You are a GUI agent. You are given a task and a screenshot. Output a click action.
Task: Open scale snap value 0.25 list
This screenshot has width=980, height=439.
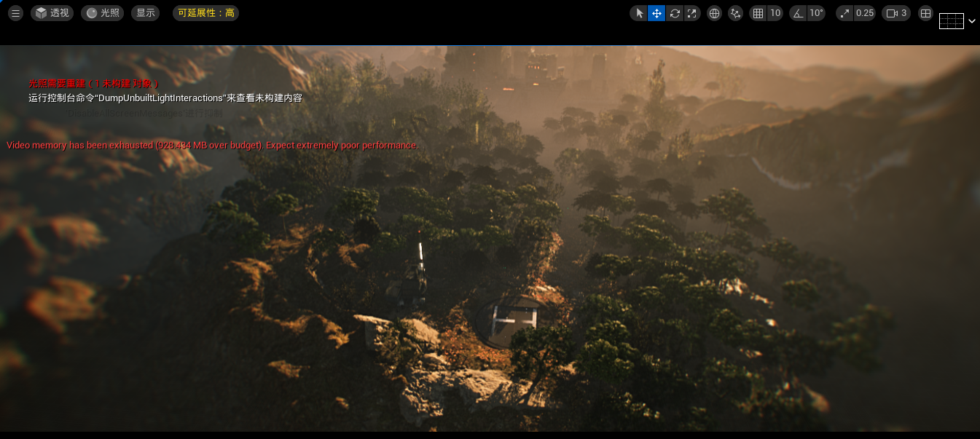coord(864,13)
